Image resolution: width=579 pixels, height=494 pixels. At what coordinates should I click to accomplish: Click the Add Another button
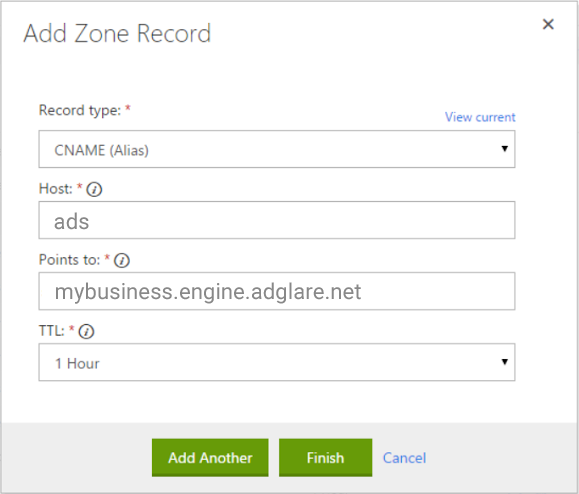(210, 458)
